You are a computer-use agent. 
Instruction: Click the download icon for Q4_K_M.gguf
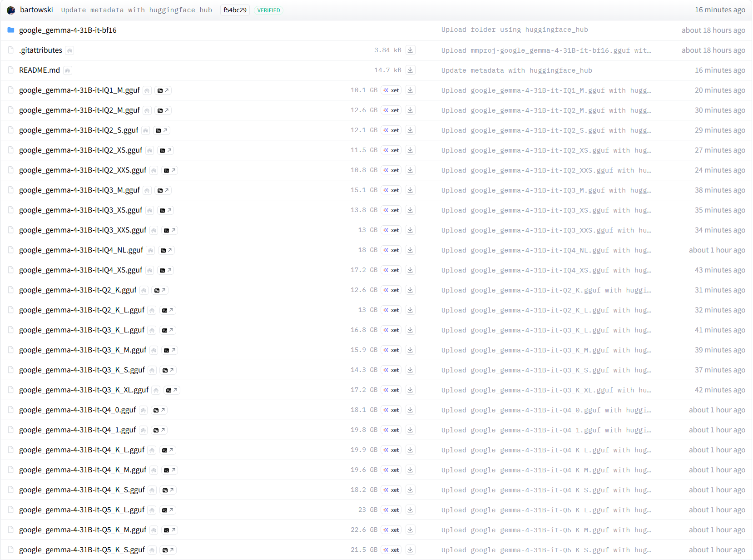click(x=410, y=470)
